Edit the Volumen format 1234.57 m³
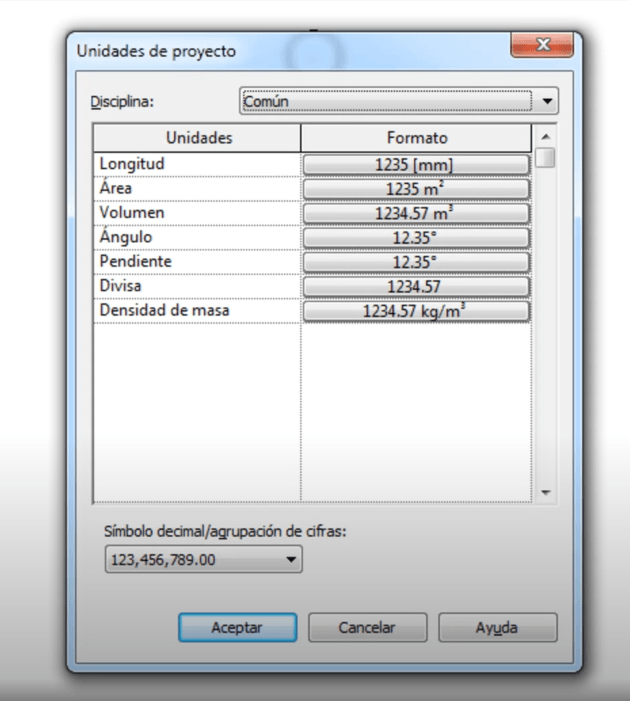The width and height of the screenshot is (630, 701). (x=415, y=213)
